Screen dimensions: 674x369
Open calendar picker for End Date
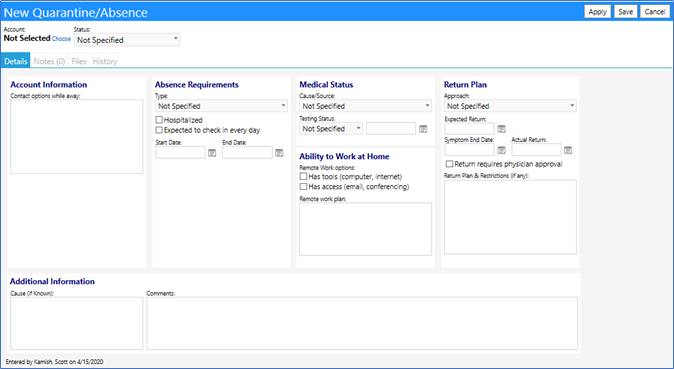tap(279, 153)
